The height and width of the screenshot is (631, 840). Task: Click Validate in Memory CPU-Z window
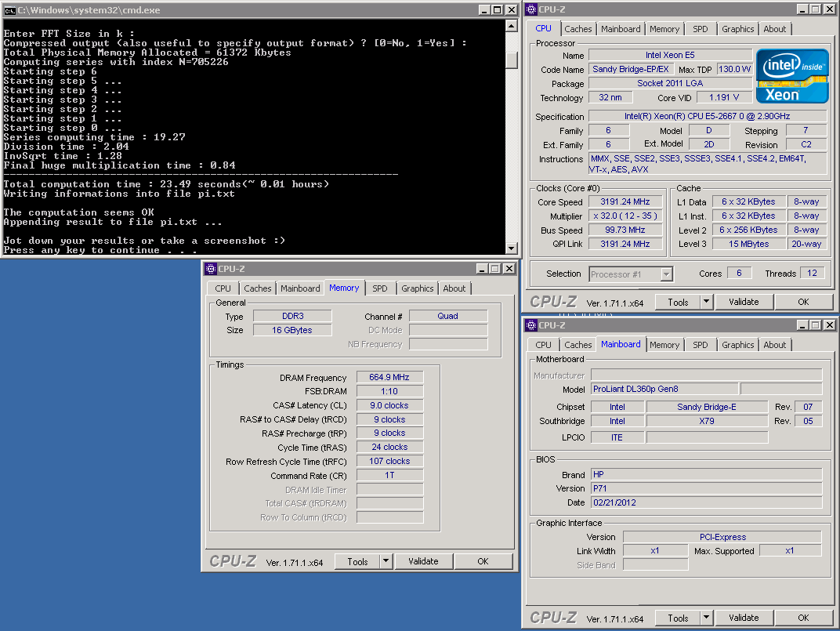[423, 561]
